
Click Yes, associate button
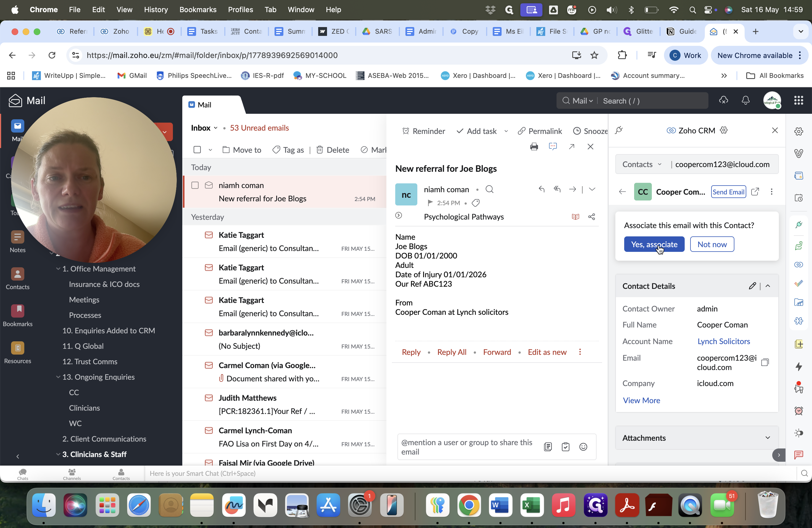click(x=654, y=244)
